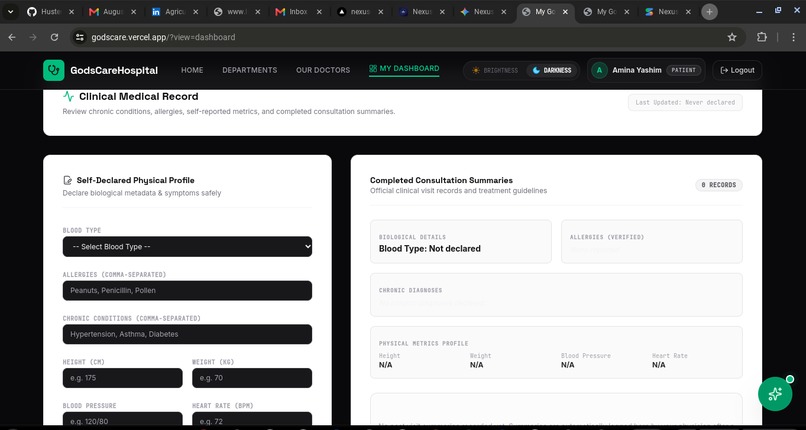Click the GodsCareHospital brand name
The width and height of the screenshot is (806, 430).
click(114, 70)
